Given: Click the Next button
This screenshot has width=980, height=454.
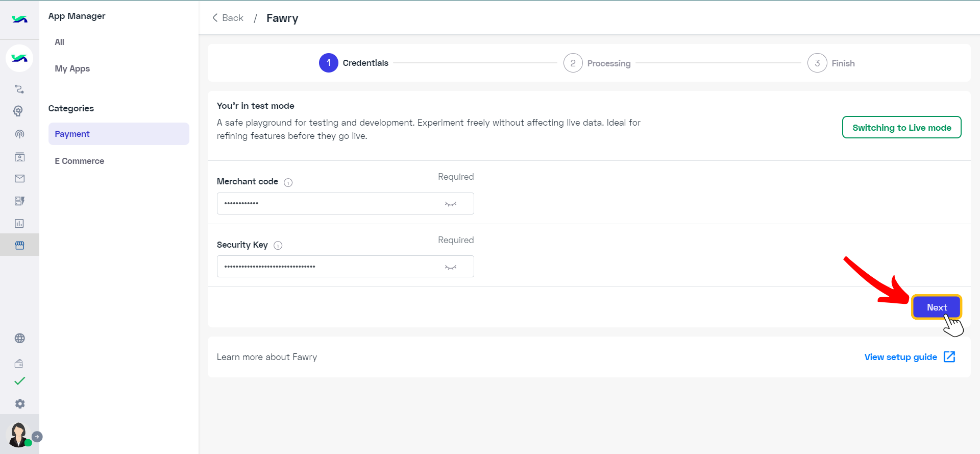Looking at the screenshot, I should [x=937, y=307].
